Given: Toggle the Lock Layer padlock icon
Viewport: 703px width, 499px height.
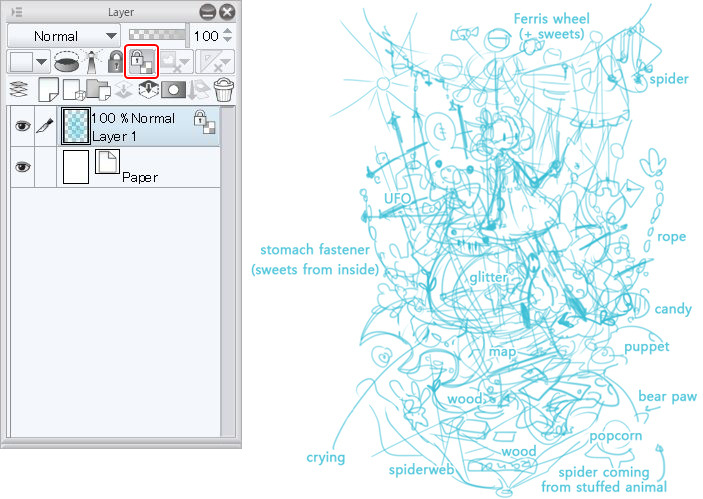Looking at the screenshot, I should [x=116, y=62].
